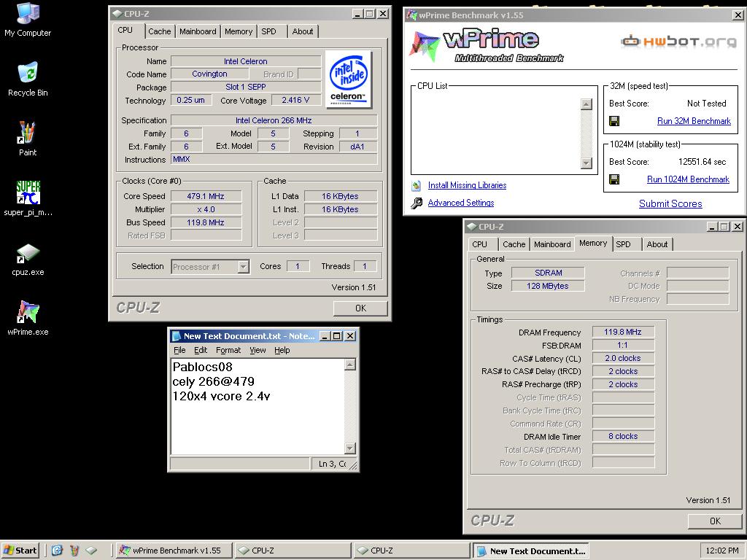Viewport: 747px width, 560px height.
Task: Click the Advanced Settings wrench icon
Action: (417, 203)
